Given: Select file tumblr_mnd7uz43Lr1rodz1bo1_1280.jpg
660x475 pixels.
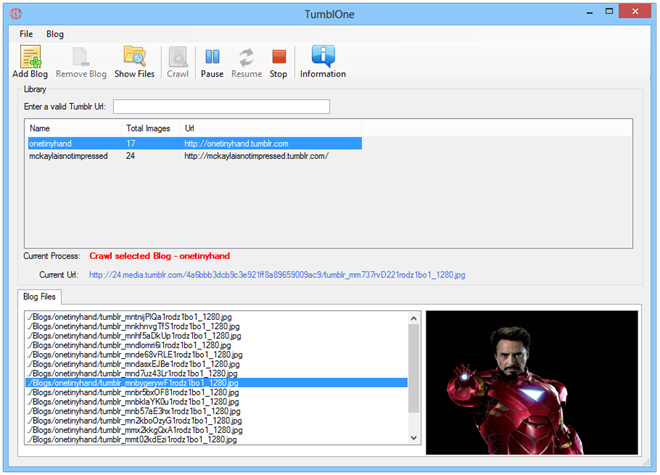Looking at the screenshot, I should (216, 374).
